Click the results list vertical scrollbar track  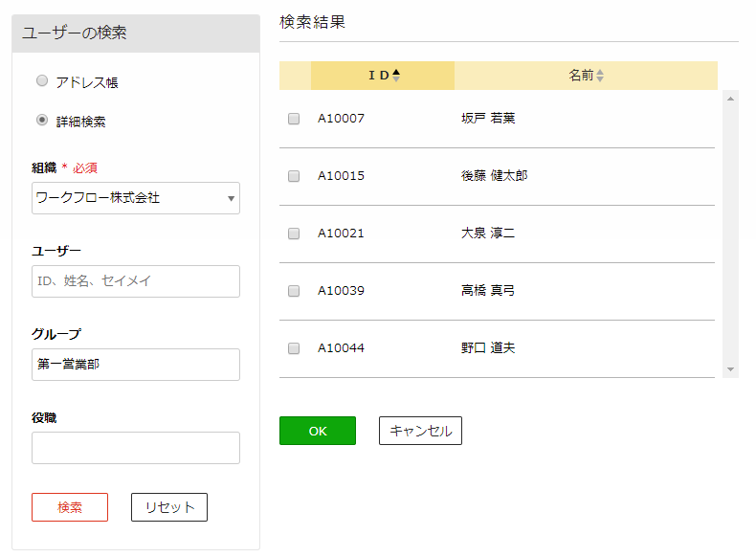click(x=730, y=234)
